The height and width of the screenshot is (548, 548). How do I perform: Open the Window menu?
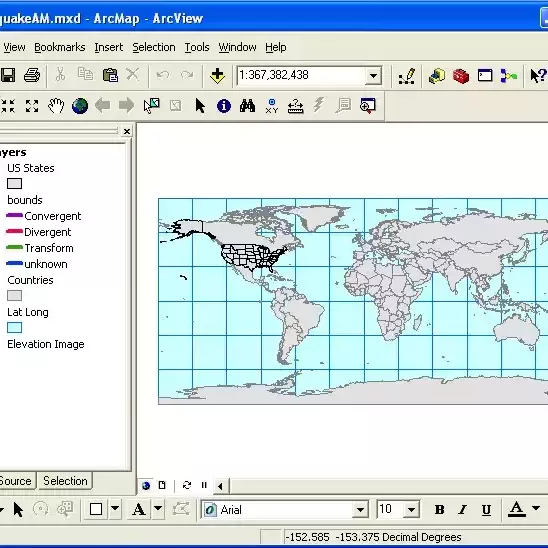[x=237, y=47]
